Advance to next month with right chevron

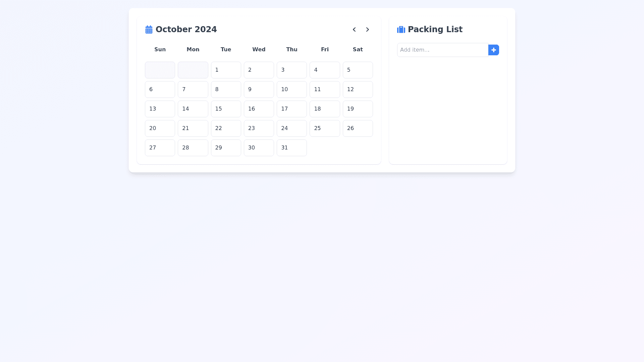point(368,29)
